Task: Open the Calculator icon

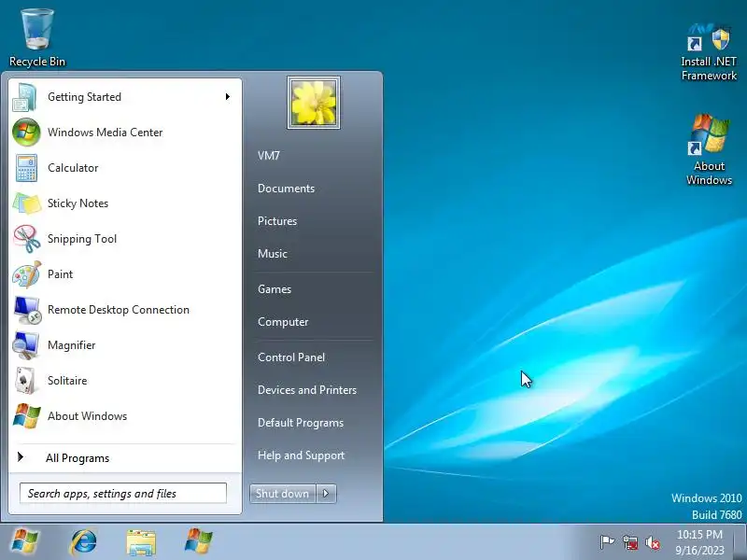Action: click(26, 168)
